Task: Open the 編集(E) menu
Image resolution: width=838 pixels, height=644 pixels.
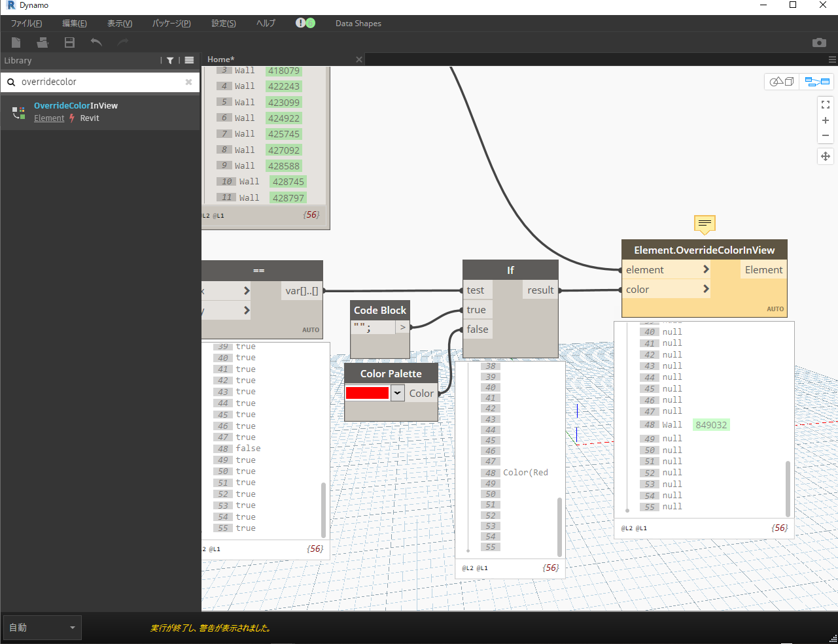Action: point(75,24)
